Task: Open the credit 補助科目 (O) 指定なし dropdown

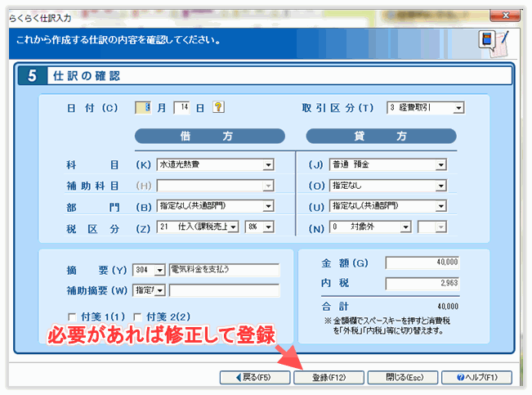Action: [x=440, y=186]
